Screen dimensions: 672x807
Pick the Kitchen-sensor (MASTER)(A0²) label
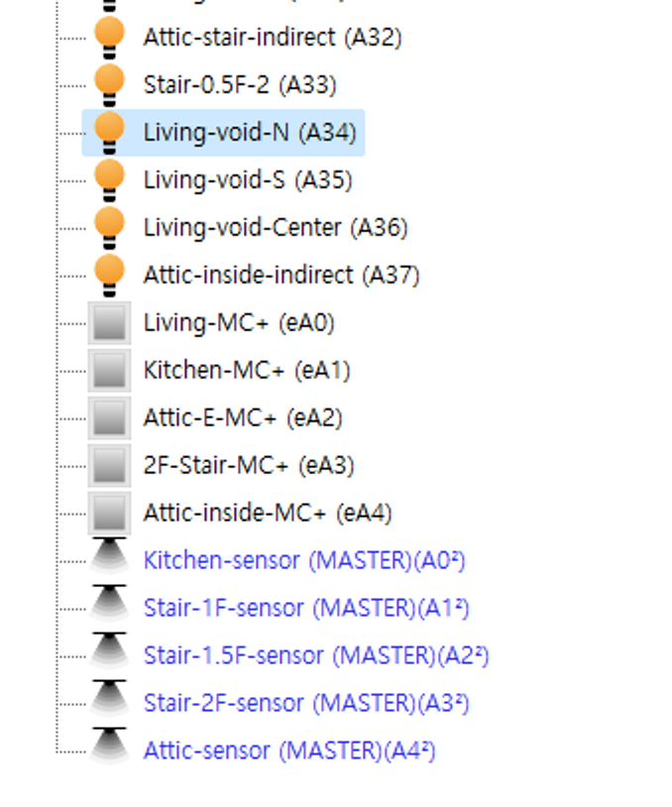pyautogui.click(x=303, y=560)
